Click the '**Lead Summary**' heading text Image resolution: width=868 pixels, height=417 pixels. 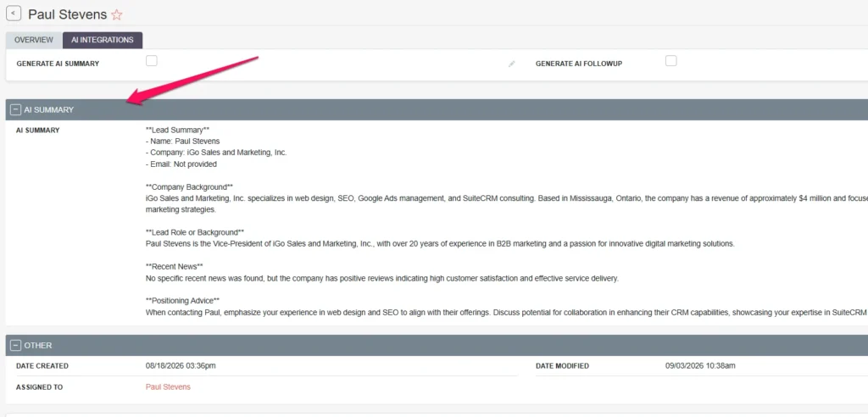click(x=177, y=131)
